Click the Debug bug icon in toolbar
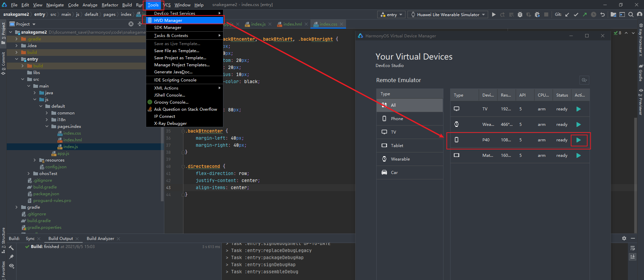 click(x=520, y=14)
